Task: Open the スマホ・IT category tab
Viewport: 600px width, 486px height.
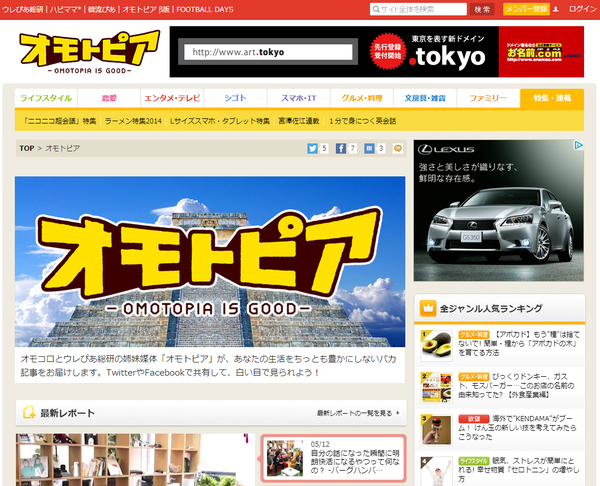Action: [298, 98]
